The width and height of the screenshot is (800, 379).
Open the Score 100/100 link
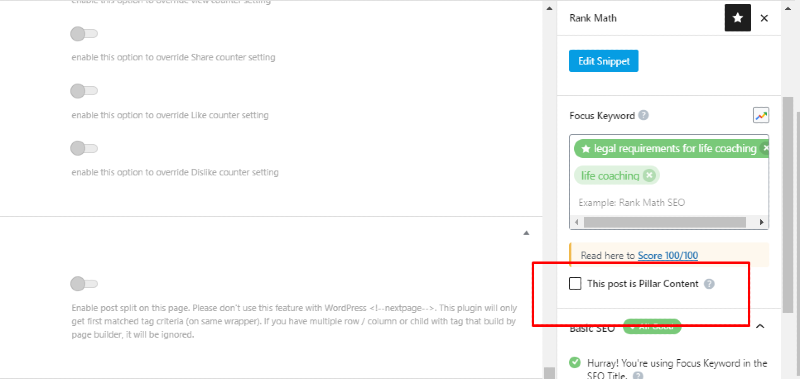click(667, 256)
